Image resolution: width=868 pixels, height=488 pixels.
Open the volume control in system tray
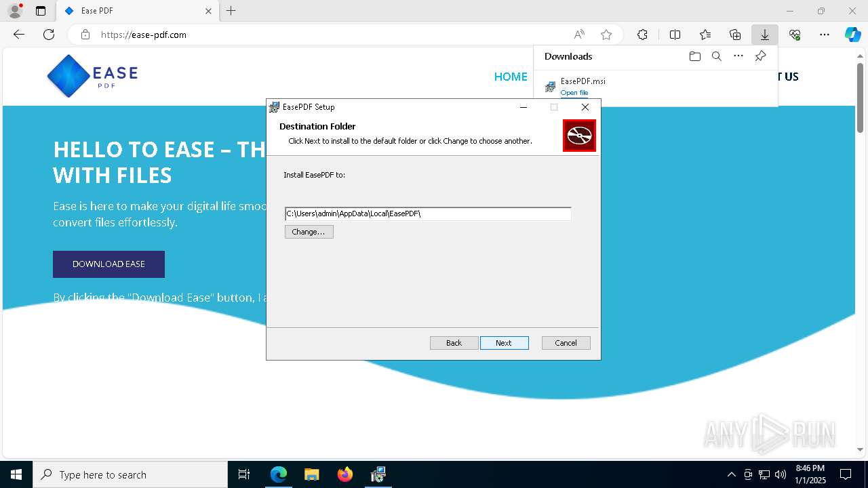(x=781, y=474)
